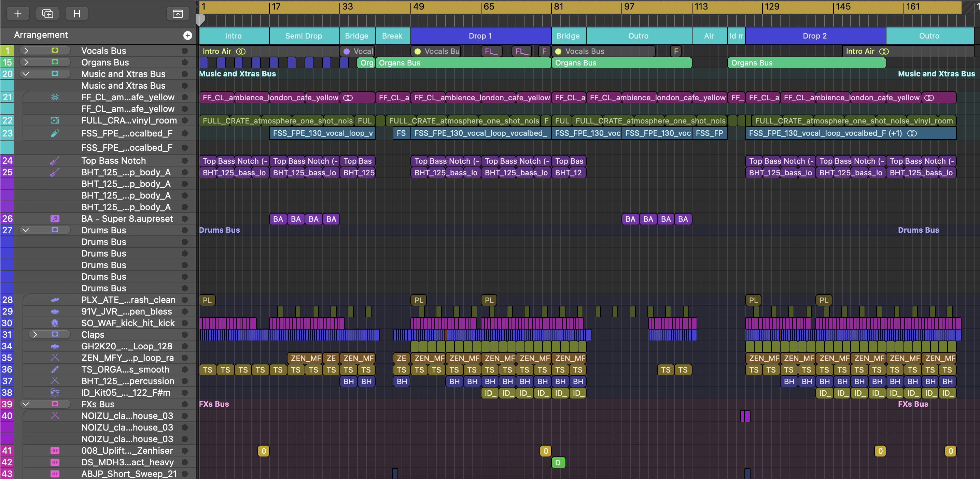Click the Arrangement track header label
Image resolution: width=980 pixels, height=479 pixels.
41,35
